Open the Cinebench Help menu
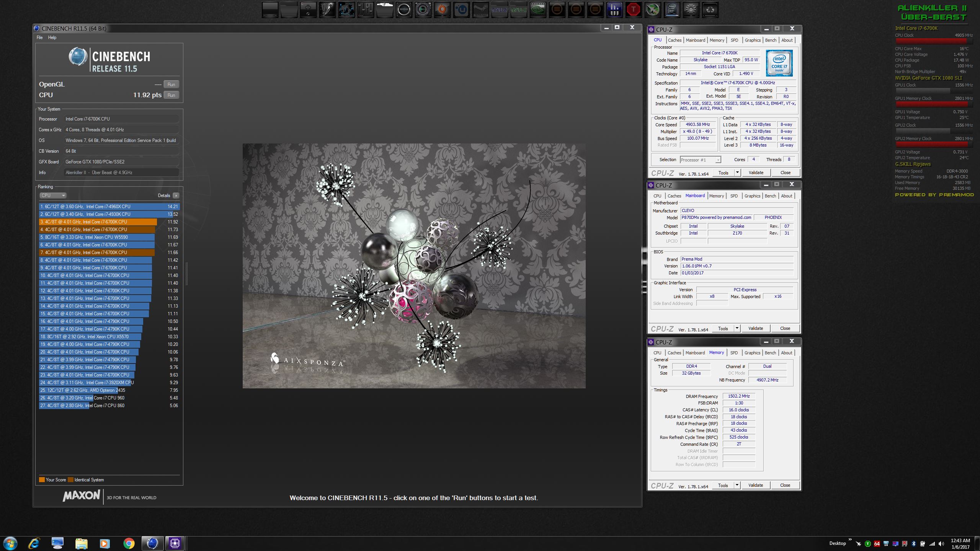980x551 pixels. point(52,37)
